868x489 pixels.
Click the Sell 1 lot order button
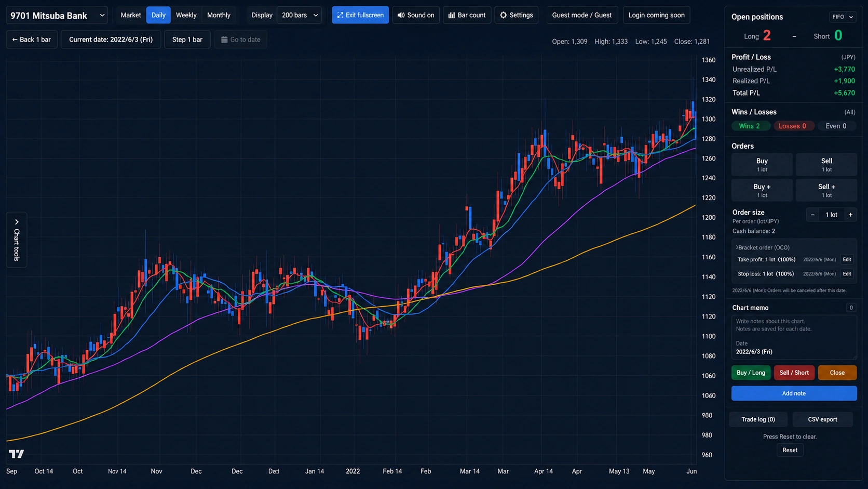[x=826, y=165]
